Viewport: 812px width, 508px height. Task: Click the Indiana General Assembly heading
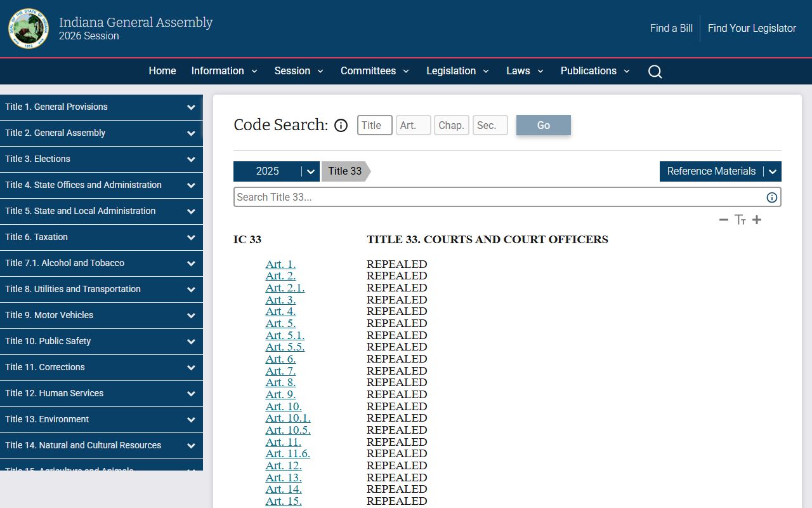point(136,22)
